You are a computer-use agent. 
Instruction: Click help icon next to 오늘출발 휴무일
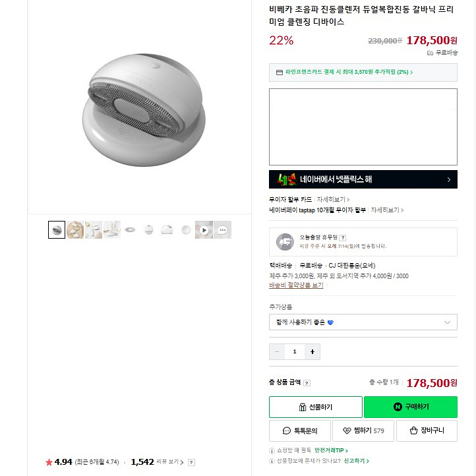point(343,237)
